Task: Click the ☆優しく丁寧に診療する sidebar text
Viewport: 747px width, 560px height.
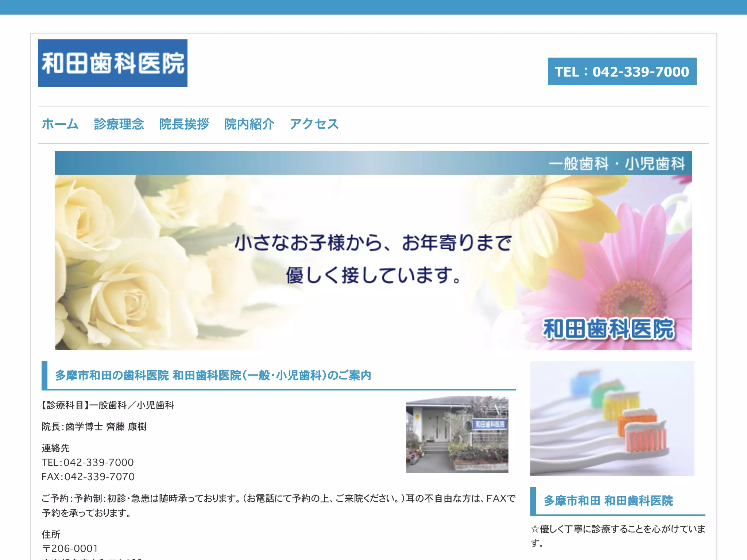Action: 618,536
